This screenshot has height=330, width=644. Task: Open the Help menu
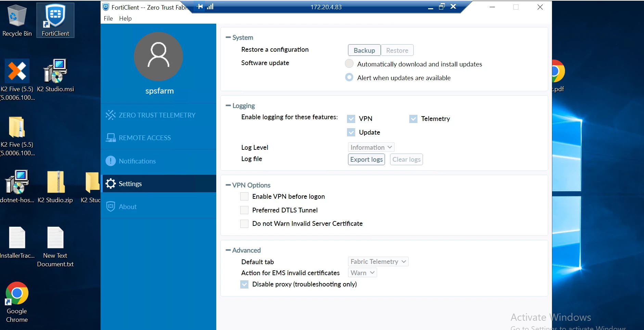(125, 19)
